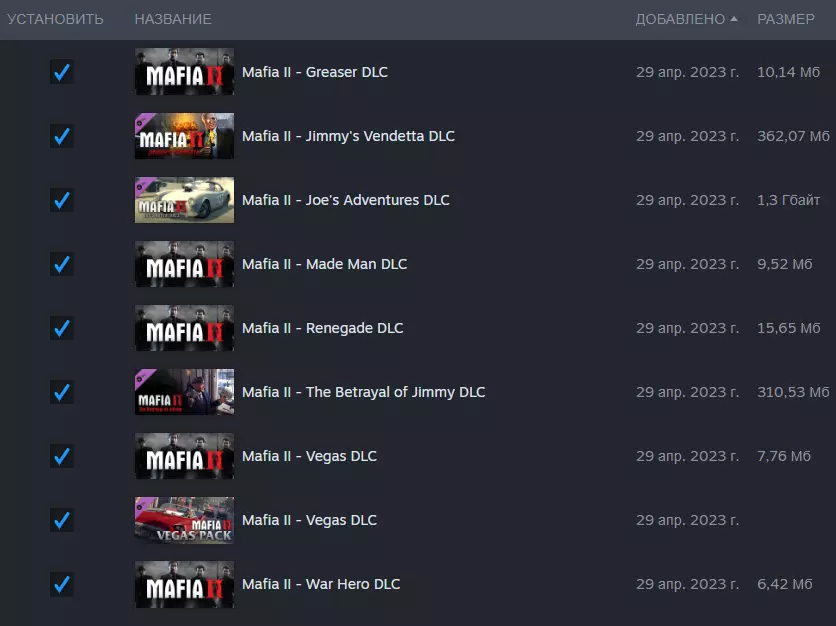Uncheck The Betrayal of Jimmy DLC checkbox
This screenshot has width=836, height=626.
62,392
